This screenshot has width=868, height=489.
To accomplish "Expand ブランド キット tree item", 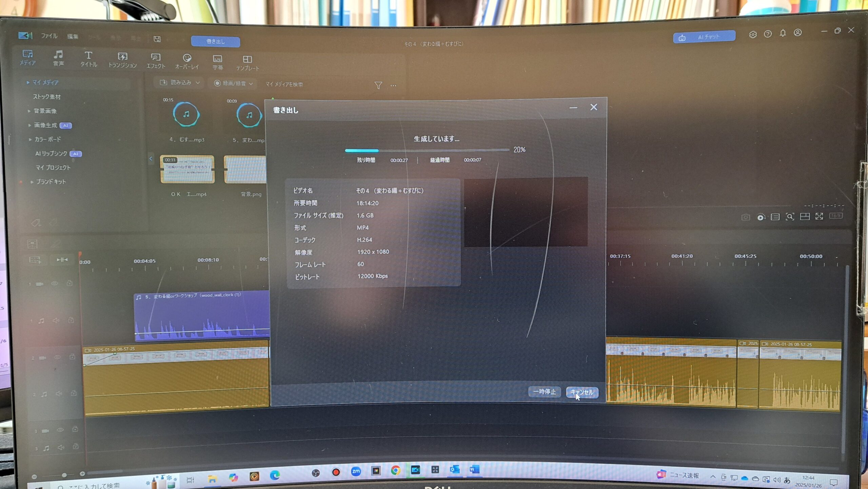I will (32, 182).
